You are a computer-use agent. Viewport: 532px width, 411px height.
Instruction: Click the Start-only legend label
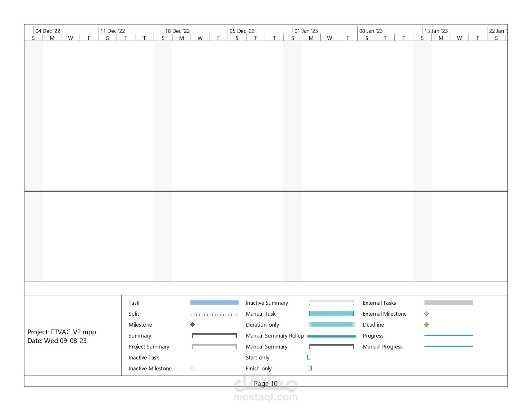(257, 358)
